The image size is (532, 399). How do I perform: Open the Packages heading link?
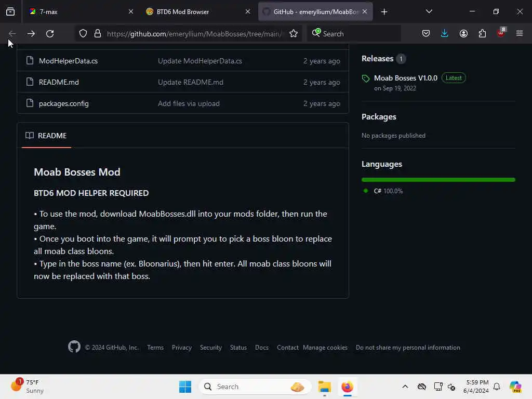[x=379, y=117]
